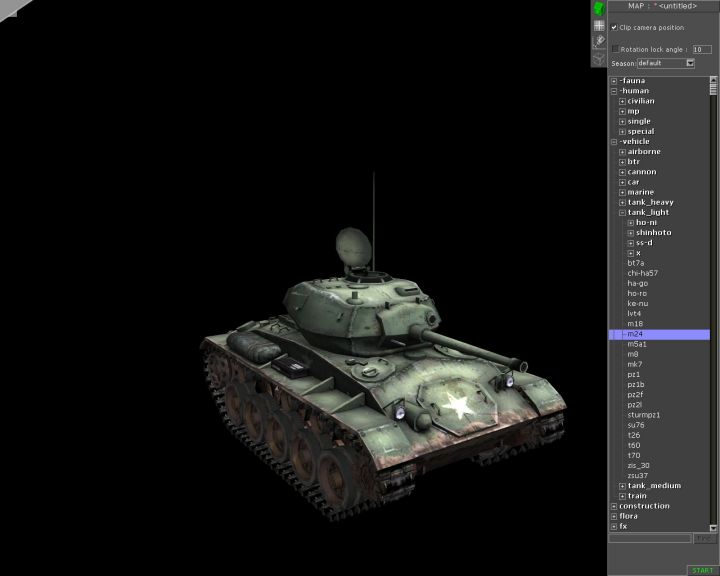Click the rotation lock angle value field
The image size is (720, 576).
(x=702, y=48)
